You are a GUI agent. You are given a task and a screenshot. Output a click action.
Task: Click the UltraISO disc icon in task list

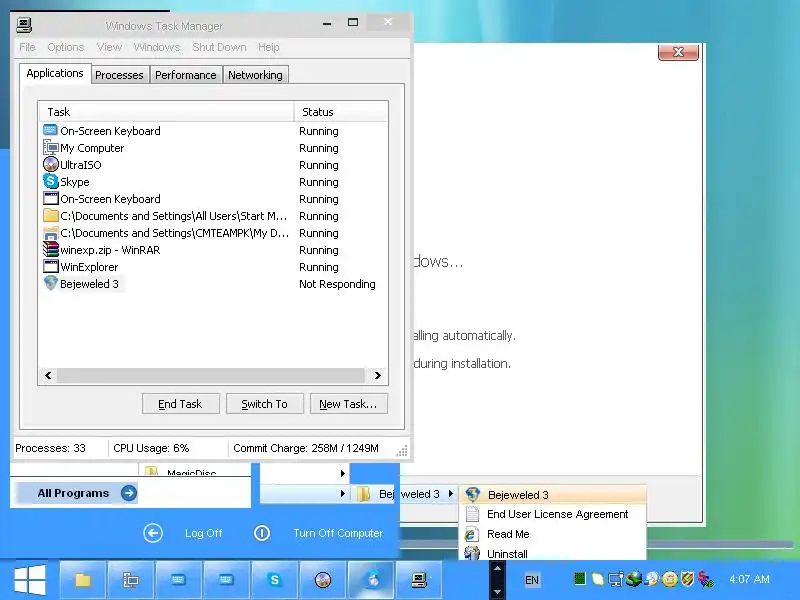pos(51,165)
